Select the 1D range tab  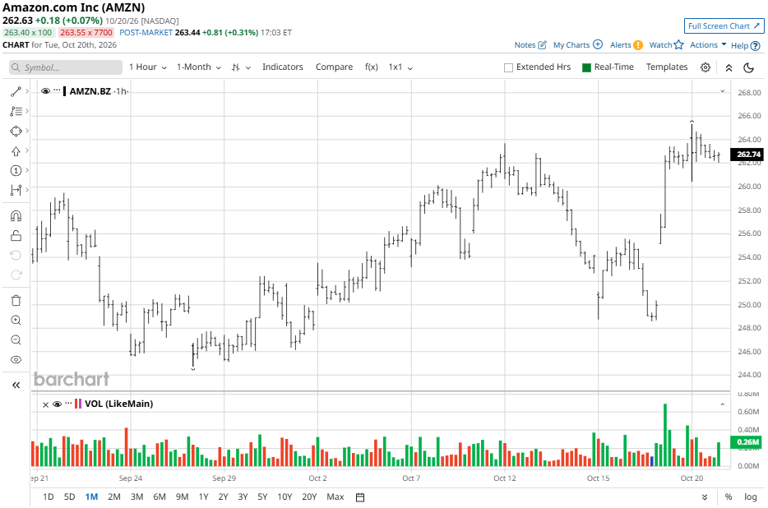click(x=48, y=497)
